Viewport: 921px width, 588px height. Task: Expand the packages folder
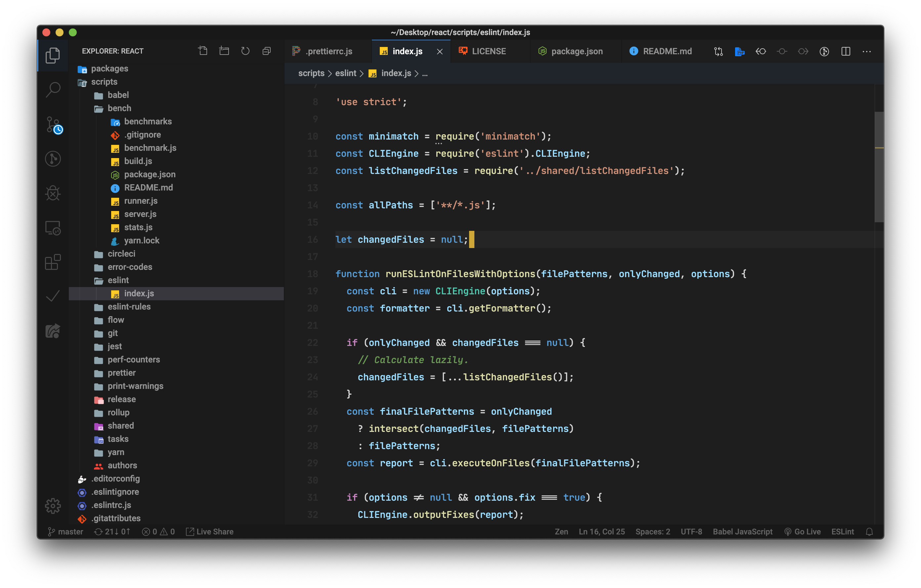pos(110,68)
